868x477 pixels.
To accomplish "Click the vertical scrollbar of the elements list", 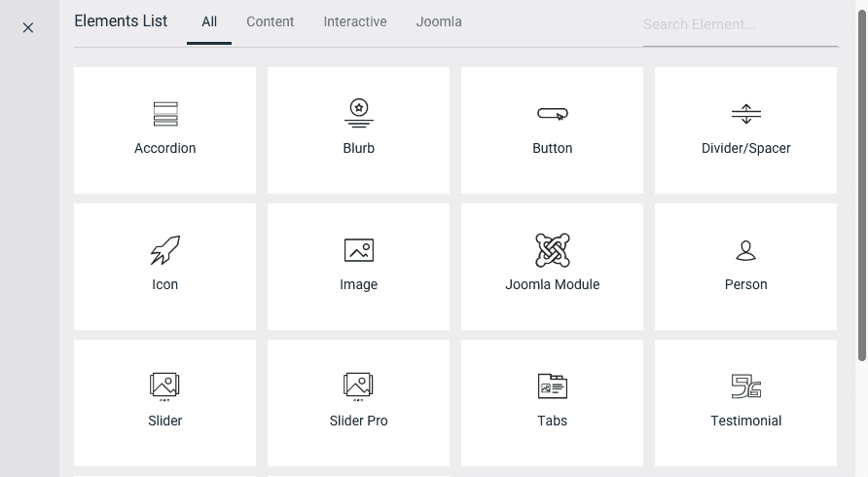I will 862,195.
